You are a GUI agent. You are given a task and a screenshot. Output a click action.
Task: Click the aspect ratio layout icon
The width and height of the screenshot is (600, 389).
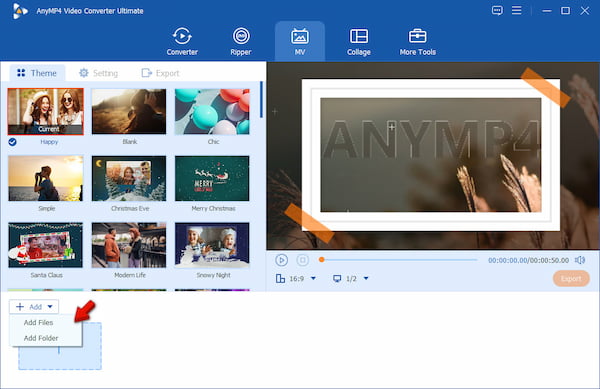280,278
